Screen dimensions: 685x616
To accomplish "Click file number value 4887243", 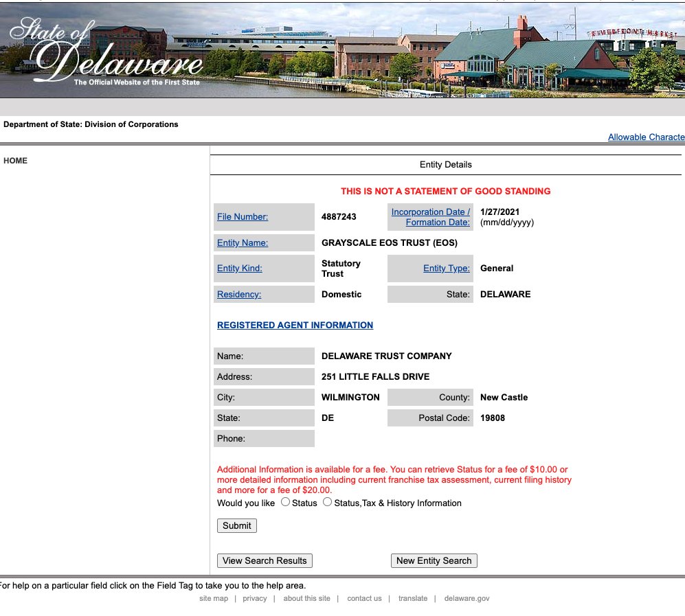I will point(339,217).
